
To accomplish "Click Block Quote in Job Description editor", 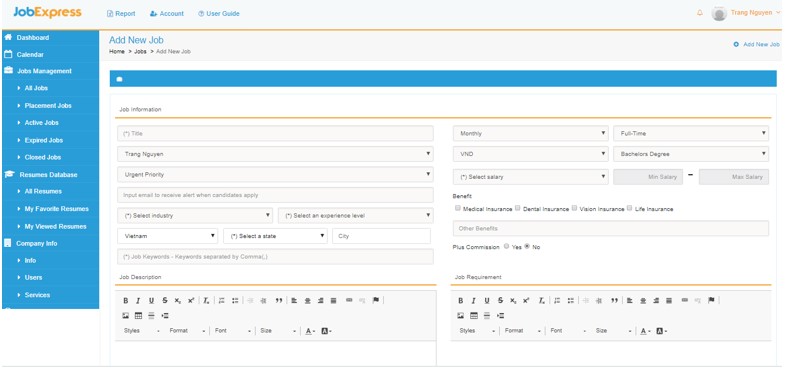I will point(279,300).
